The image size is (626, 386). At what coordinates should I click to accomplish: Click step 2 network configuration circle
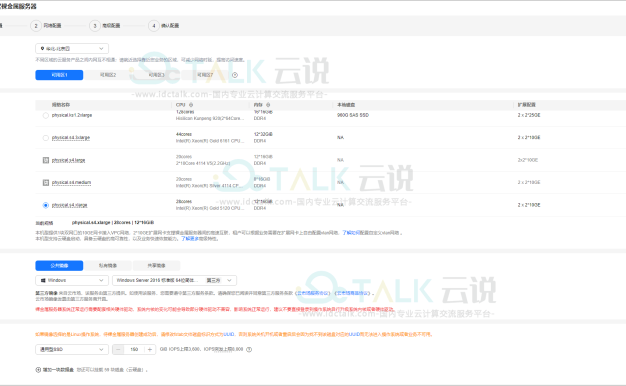[36, 26]
